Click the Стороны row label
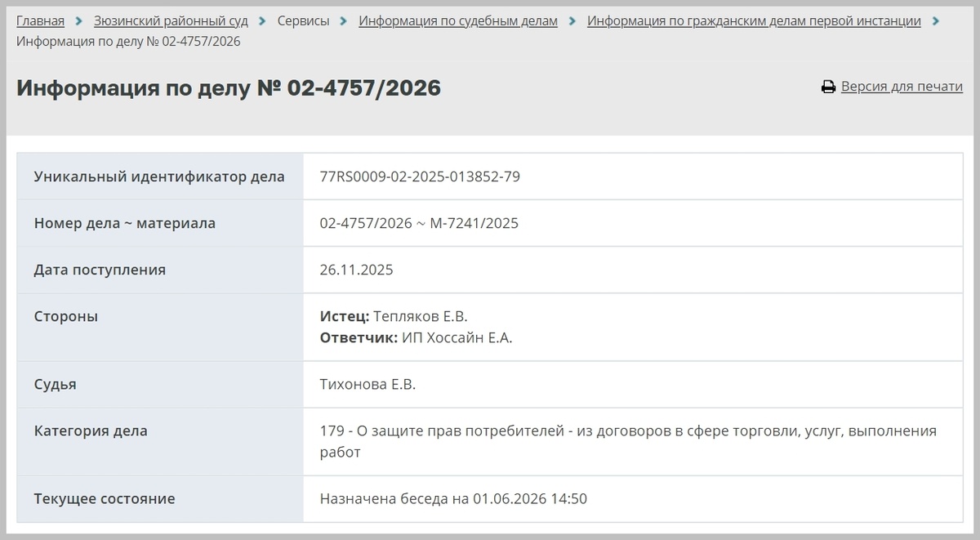This screenshot has height=540, width=980. 66,316
